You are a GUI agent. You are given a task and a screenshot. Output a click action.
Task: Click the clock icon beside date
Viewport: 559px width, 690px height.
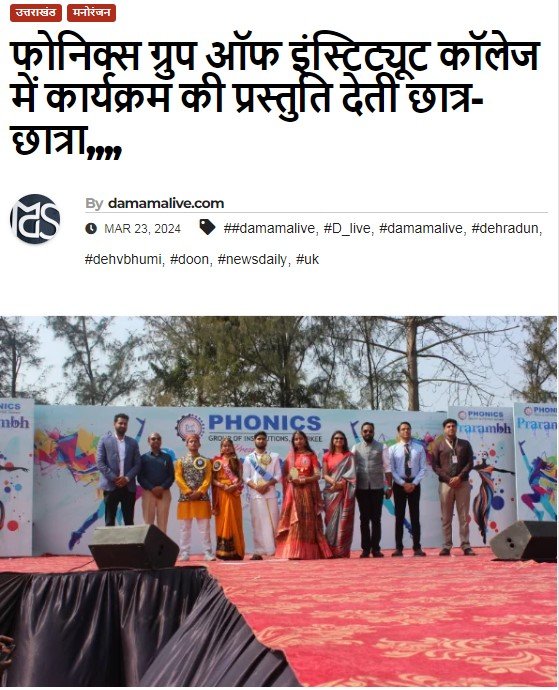pos(91,228)
